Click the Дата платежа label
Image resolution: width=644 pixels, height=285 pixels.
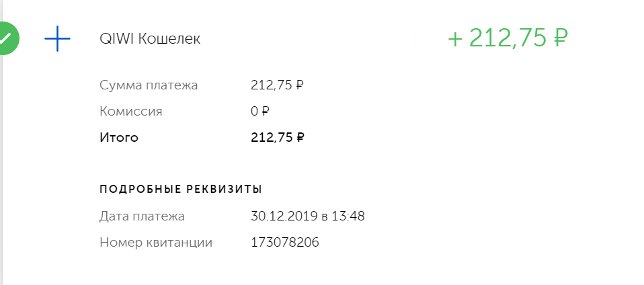click(142, 216)
